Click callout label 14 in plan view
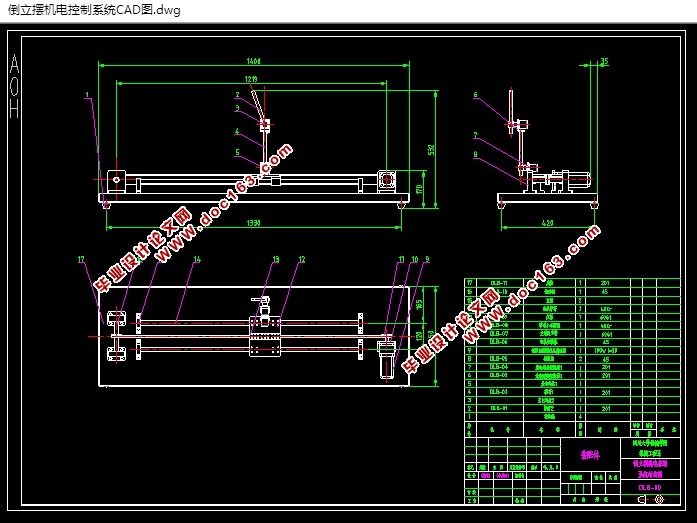This screenshot has height=523, width=697. 197,259
